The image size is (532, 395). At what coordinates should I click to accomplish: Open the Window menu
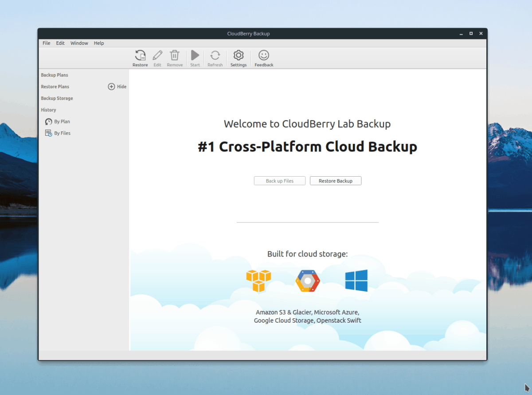tap(79, 43)
